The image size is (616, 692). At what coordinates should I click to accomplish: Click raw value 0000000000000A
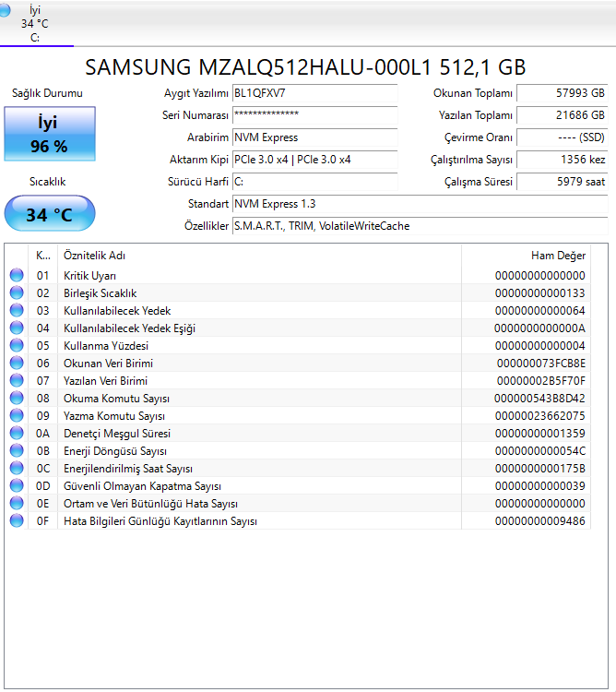point(539,328)
